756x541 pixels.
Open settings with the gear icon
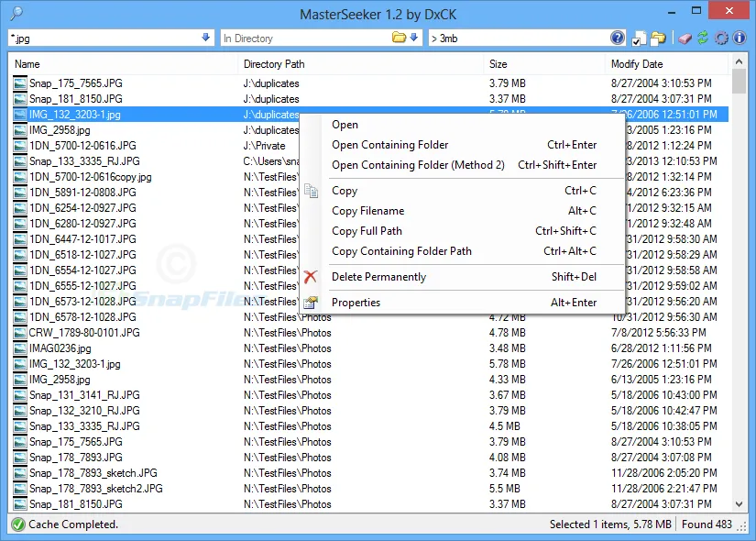point(721,39)
